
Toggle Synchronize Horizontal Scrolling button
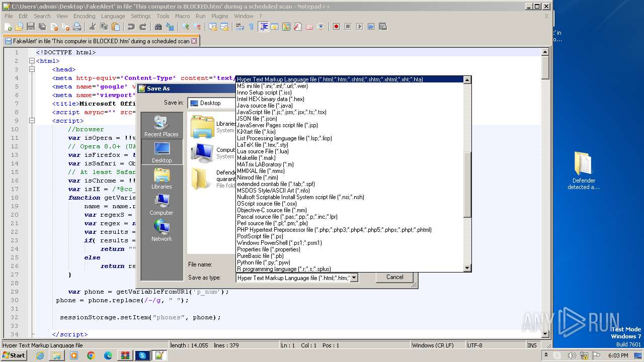click(224, 27)
